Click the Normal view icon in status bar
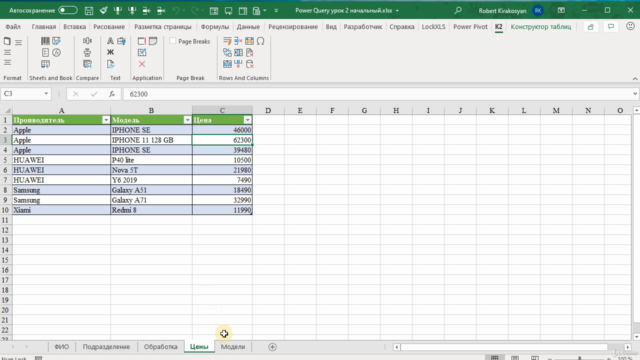 pos(495,358)
